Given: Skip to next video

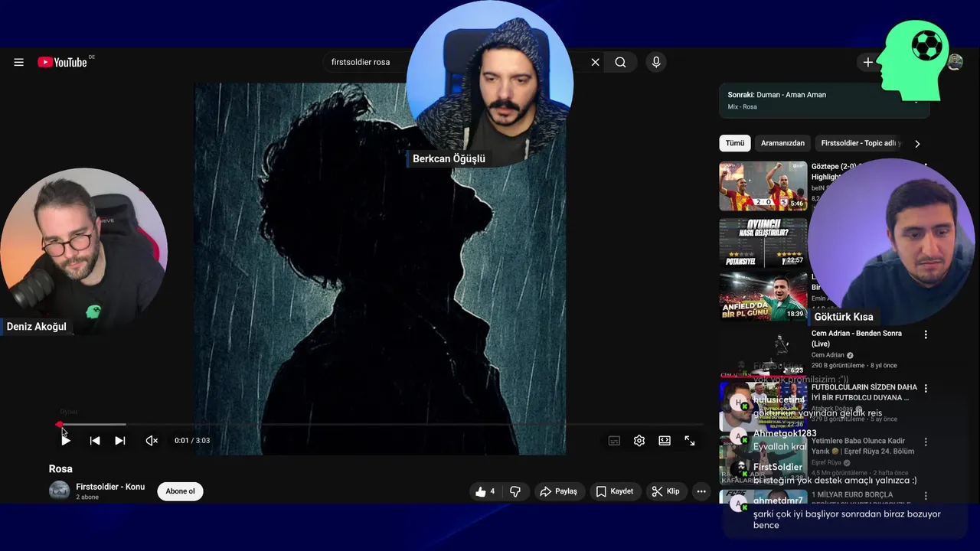Looking at the screenshot, I should [119, 440].
